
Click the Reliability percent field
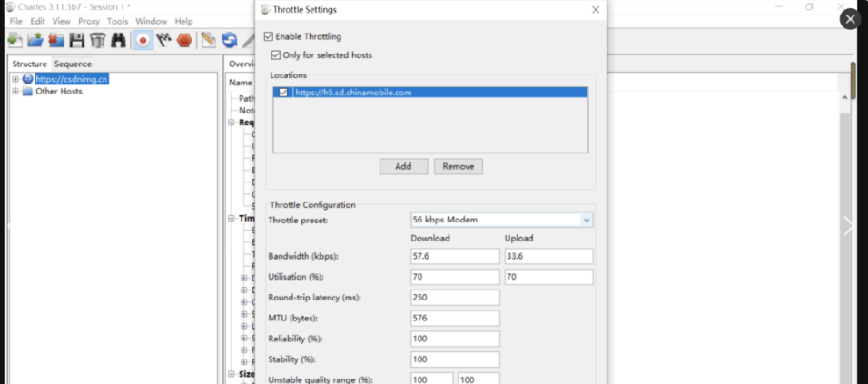(x=455, y=339)
